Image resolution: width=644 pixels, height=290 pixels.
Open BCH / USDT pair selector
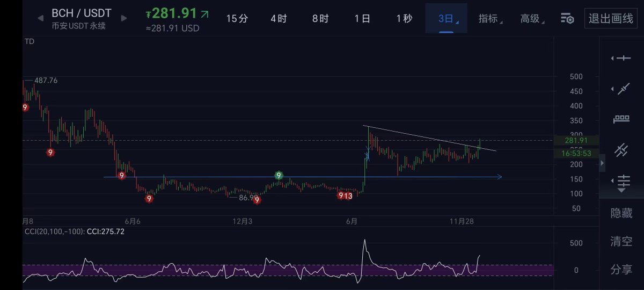coord(82,13)
